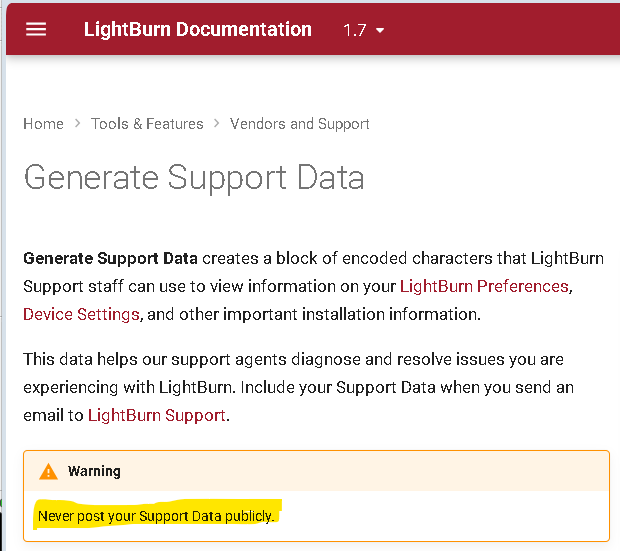Click the paragraph starting This data helps
620x551 pixels.
tap(299, 387)
